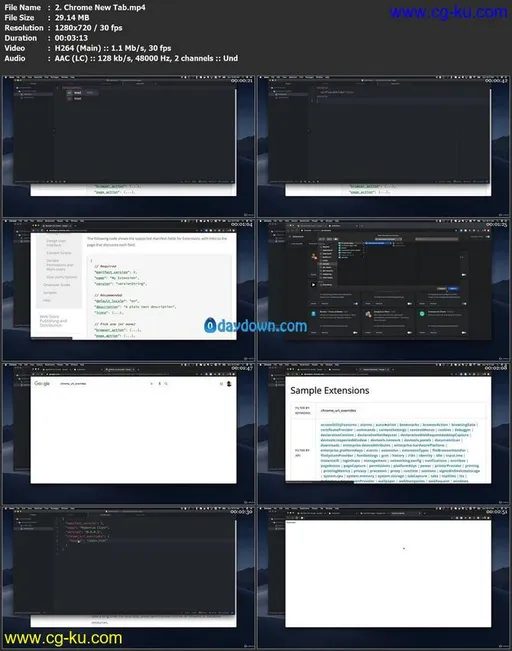Viewport: 512px width, 651px height.
Task: Open the code editor frame stamped 00:02:30
Action: coord(128,577)
